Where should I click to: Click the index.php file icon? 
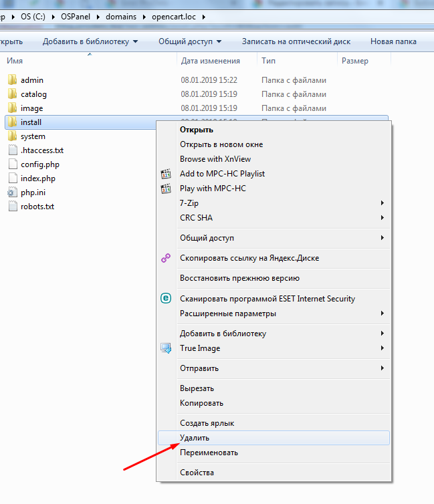tap(12, 178)
